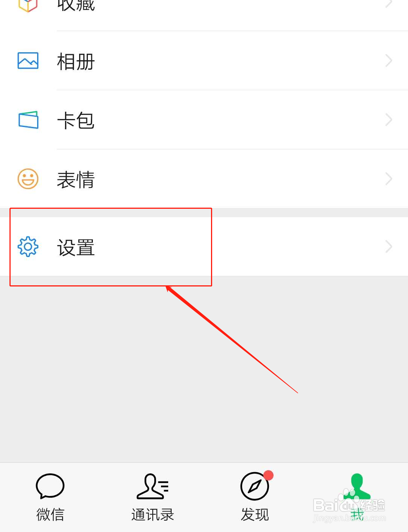Tap the red notification dot on 发现

click(269, 475)
